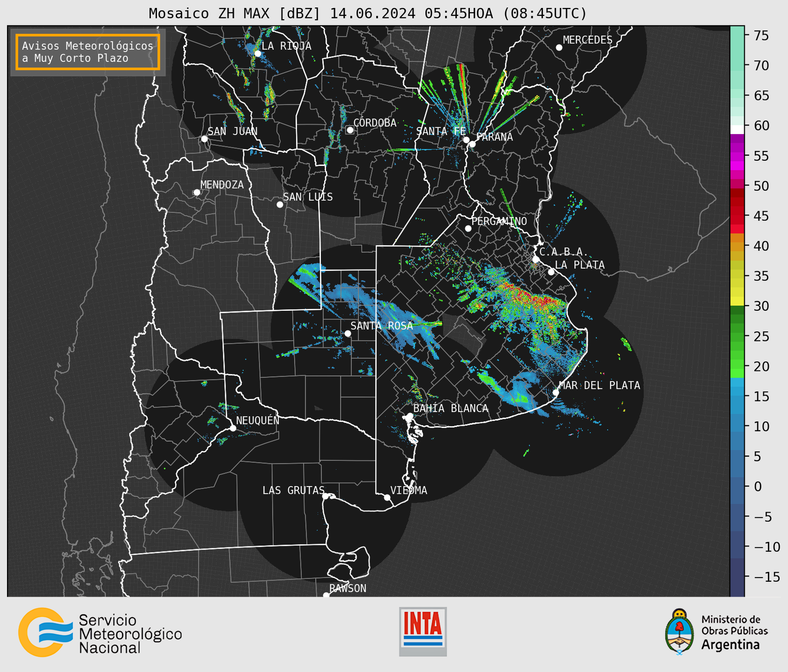Click the SANTA ROSA city marker dot
This screenshot has height=672, width=788.
(348, 333)
